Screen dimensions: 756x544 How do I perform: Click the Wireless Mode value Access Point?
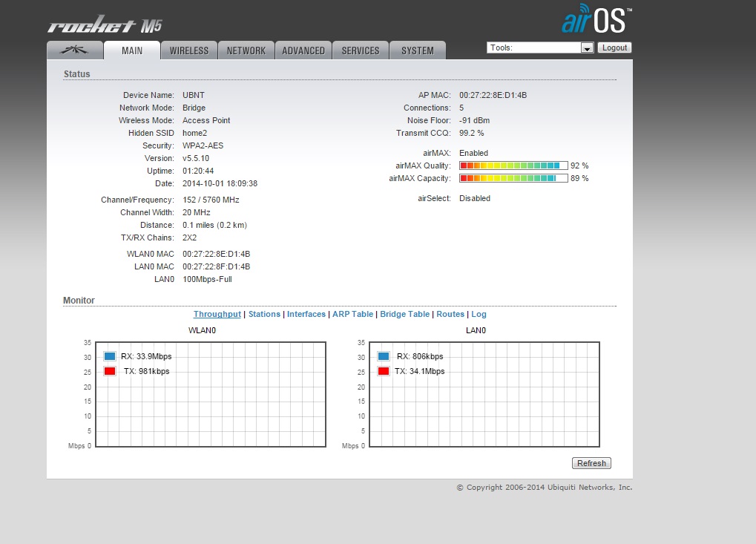tap(206, 120)
